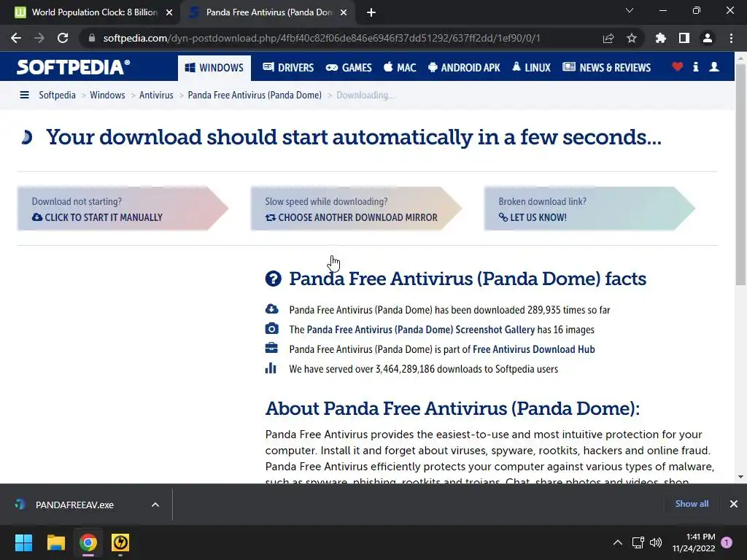Viewport: 747px width, 560px height.
Task: Open the Android APK section menu
Action: (464, 68)
